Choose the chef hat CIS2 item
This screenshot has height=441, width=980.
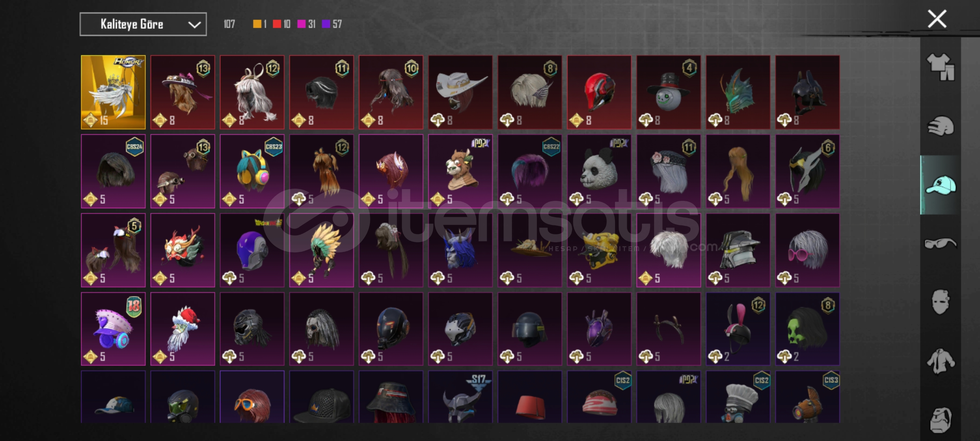pos(738,396)
